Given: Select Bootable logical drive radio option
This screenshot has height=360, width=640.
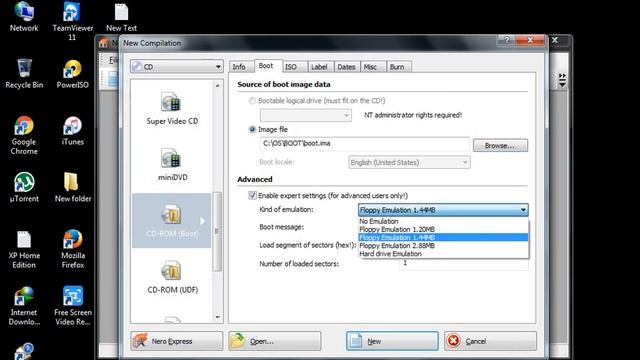Looking at the screenshot, I should point(252,100).
